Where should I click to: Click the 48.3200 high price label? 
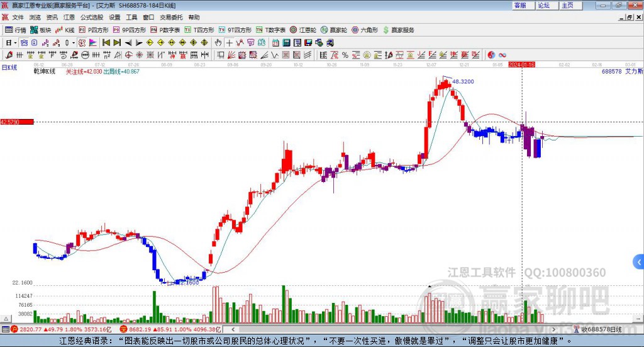[464, 82]
